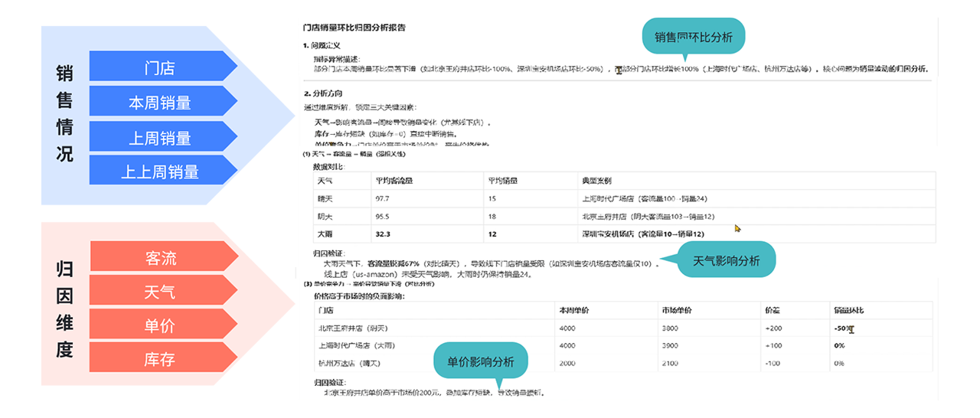The image size is (980, 418).
Task: Select the red 天气 arrow label
Action: point(160,292)
